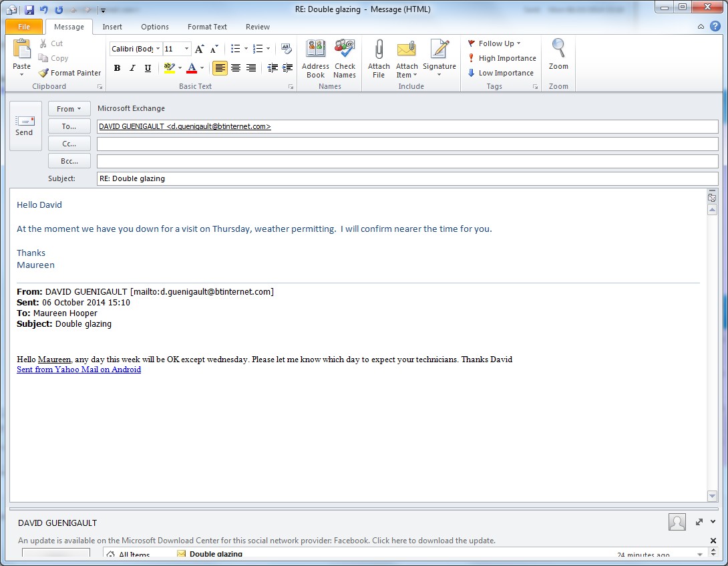This screenshot has height=566, width=728.
Task: Insert a Signature
Action: (439, 59)
